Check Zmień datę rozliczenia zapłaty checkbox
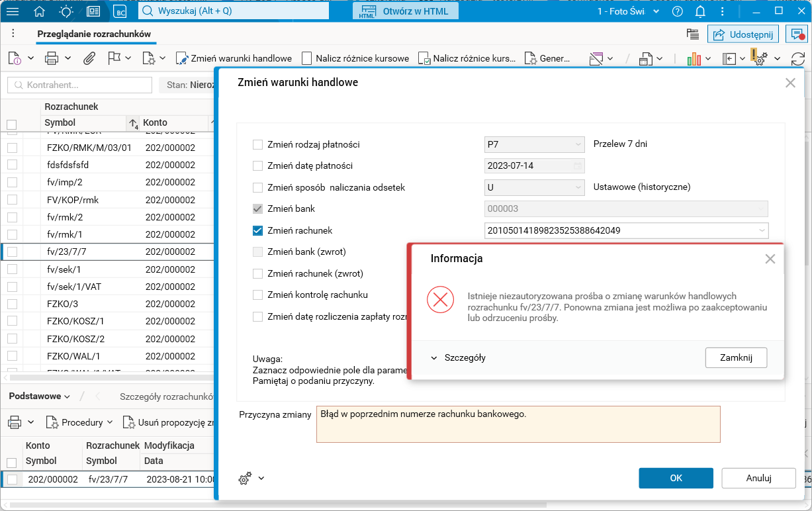 click(258, 316)
